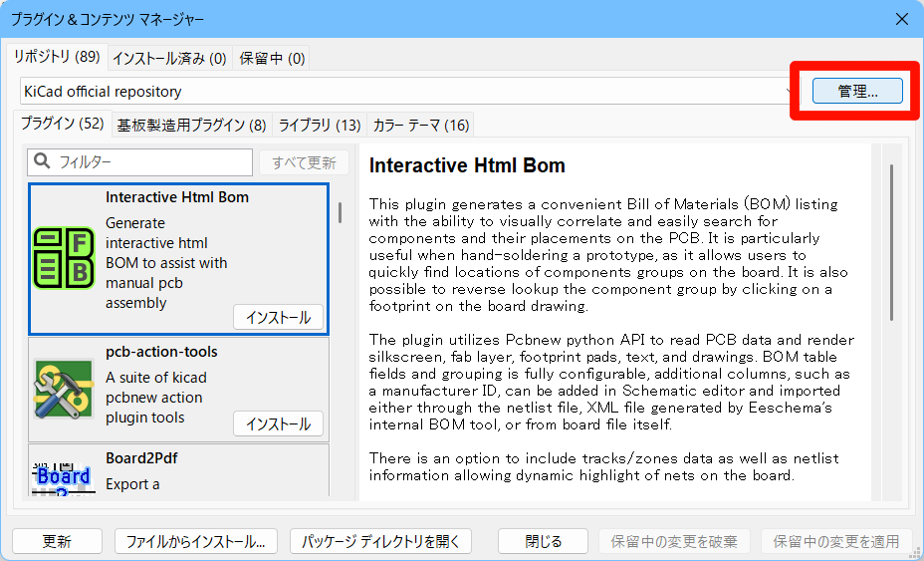924x561 pixels.
Task: Click 'There is an option to include' paragraph
Action: point(604,466)
